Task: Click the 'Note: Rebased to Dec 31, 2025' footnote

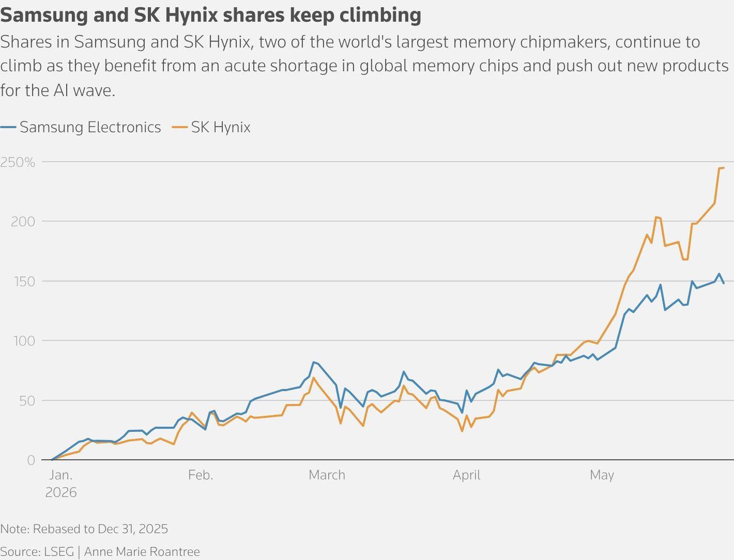Action: [x=84, y=529]
